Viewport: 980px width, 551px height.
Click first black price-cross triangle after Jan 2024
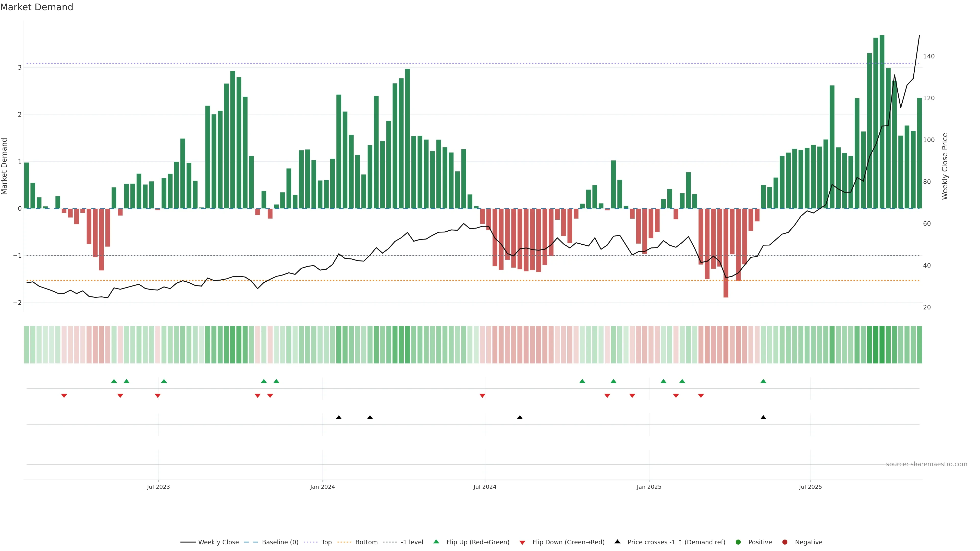339,418
